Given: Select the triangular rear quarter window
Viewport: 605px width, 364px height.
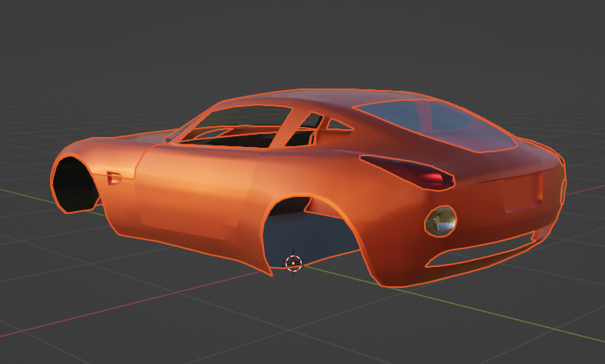Looking at the screenshot, I should pyautogui.click(x=339, y=125).
